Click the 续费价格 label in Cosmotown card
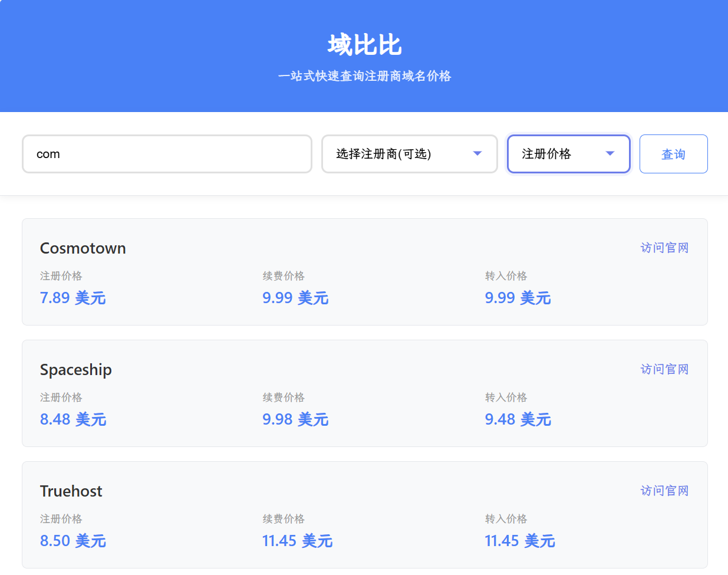The width and height of the screenshot is (728, 575). click(x=284, y=276)
